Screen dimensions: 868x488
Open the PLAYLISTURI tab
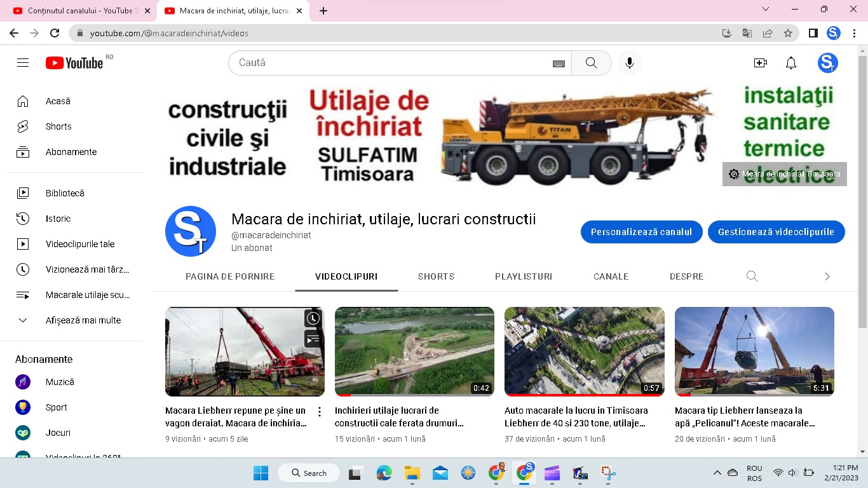pyautogui.click(x=523, y=276)
